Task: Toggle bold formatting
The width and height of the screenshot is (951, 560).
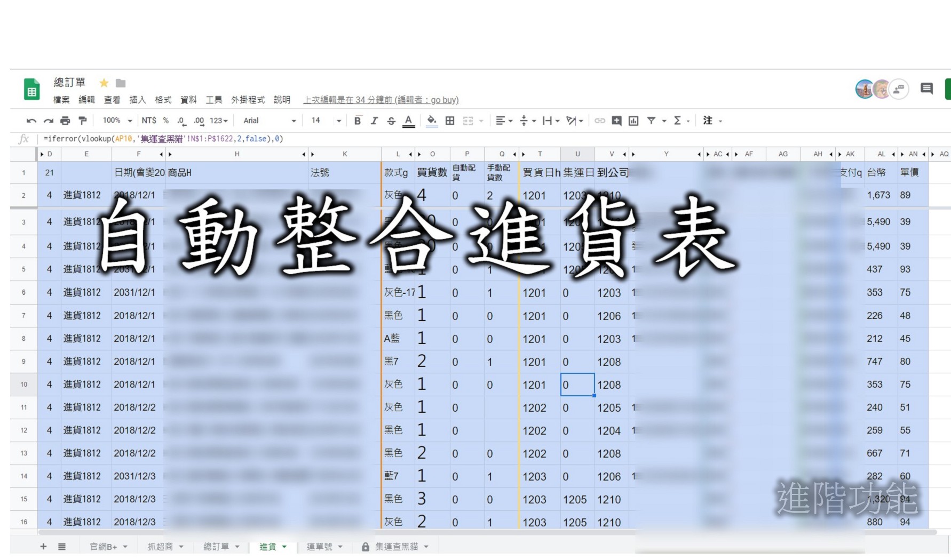Action: pos(357,121)
